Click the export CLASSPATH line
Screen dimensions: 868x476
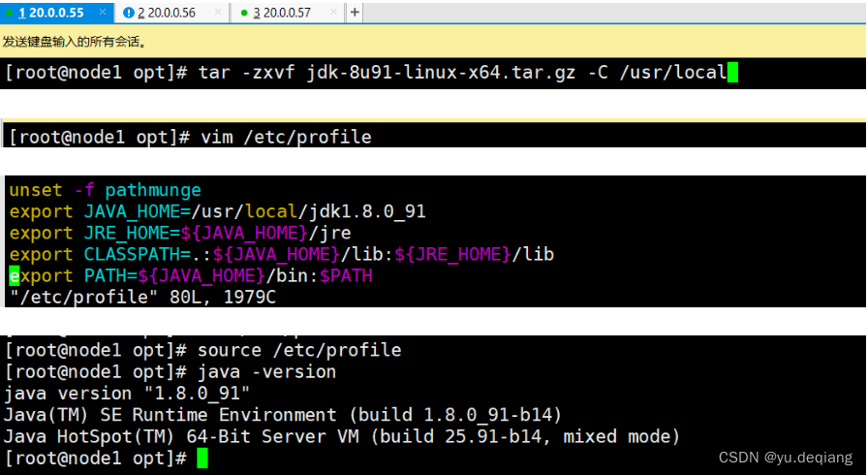coord(282,254)
